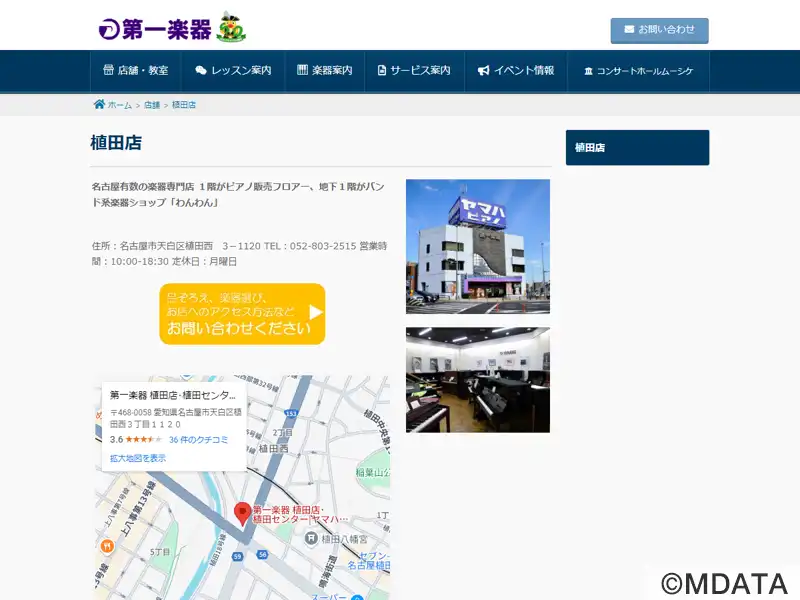Click the anniversary mascot emblem beside the logo
This screenshot has height=600, width=800.
pyautogui.click(x=231, y=27)
